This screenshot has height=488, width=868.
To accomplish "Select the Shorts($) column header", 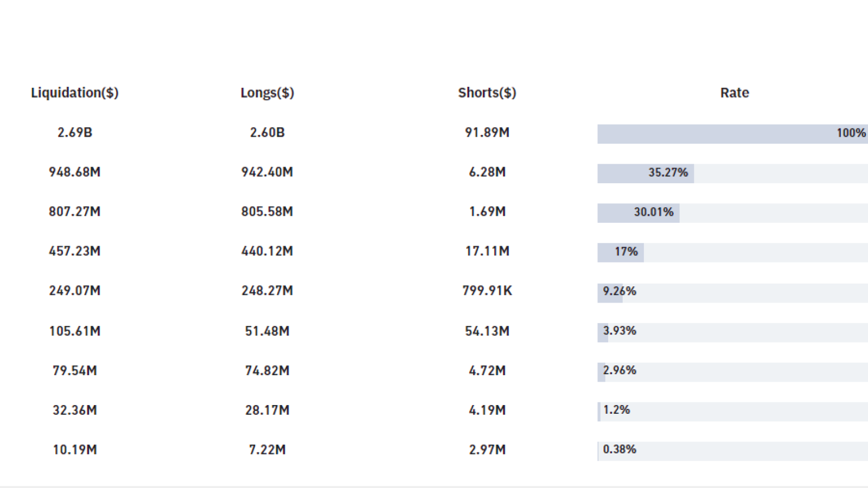I will coord(487,93).
